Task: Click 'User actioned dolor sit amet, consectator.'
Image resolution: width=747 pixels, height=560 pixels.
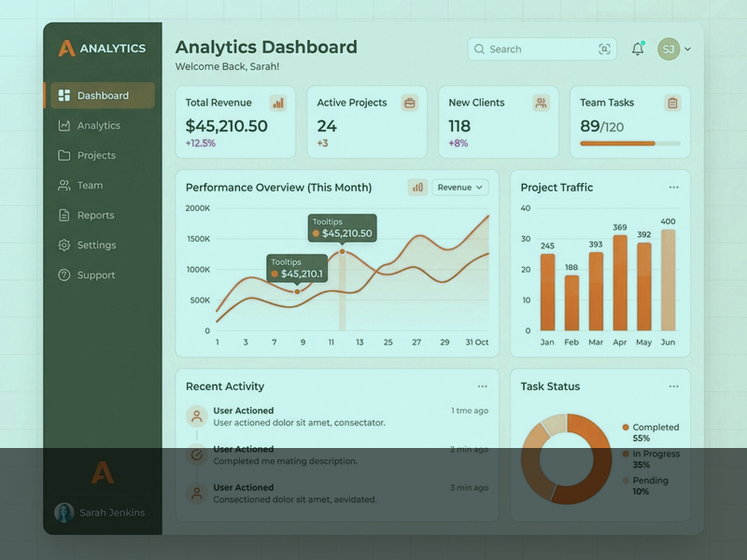Action: (x=299, y=423)
